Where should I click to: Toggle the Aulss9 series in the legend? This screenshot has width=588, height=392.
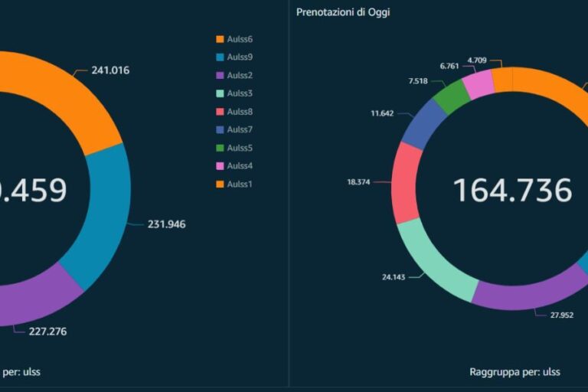pos(239,57)
